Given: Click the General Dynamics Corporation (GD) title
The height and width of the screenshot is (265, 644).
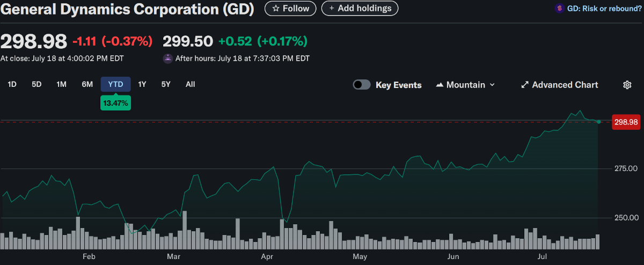Looking at the screenshot, I should coord(127,9).
